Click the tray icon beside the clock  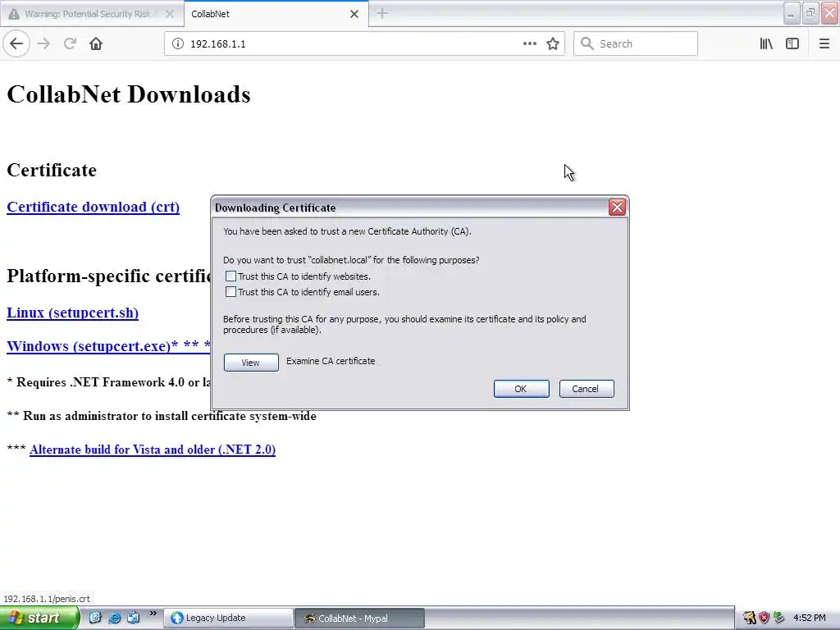coord(778,618)
